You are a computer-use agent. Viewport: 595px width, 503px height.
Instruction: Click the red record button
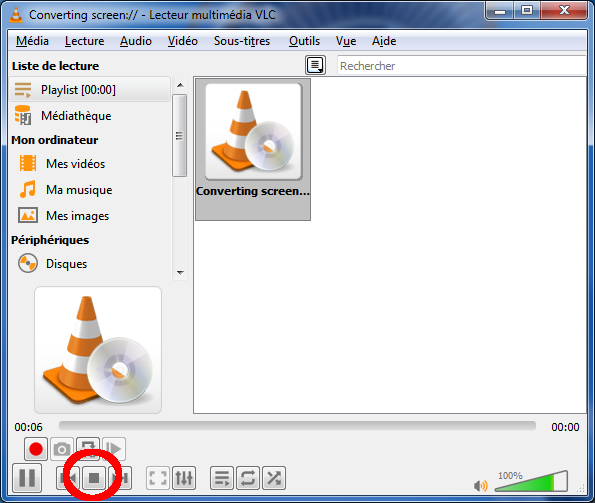(x=36, y=449)
